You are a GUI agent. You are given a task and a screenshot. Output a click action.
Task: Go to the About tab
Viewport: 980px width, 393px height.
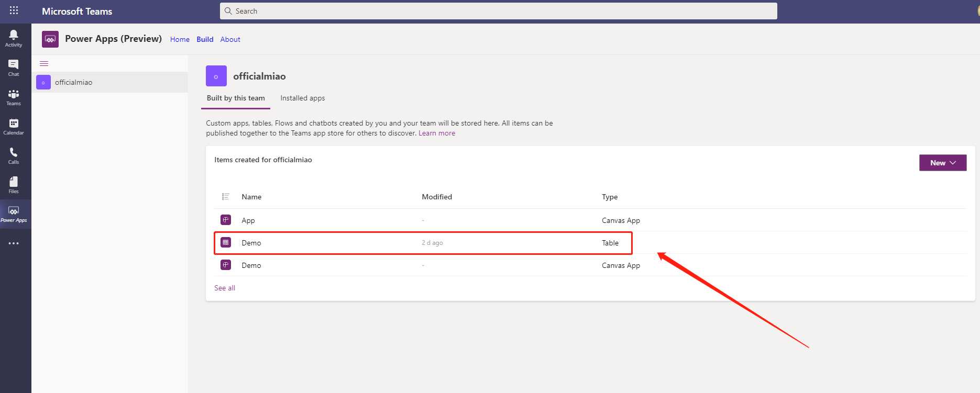[x=230, y=39]
